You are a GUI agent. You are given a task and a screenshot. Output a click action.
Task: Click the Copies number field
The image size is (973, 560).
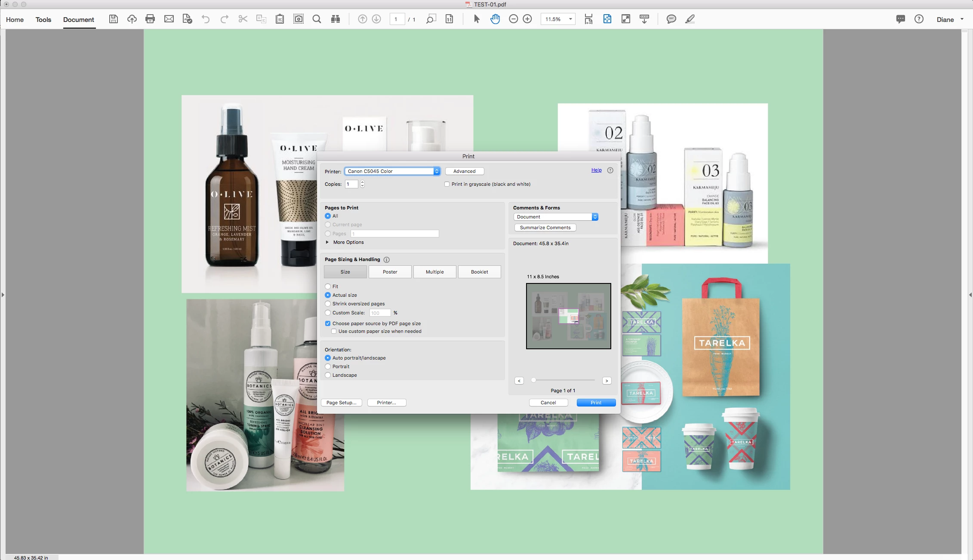[351, 184]
